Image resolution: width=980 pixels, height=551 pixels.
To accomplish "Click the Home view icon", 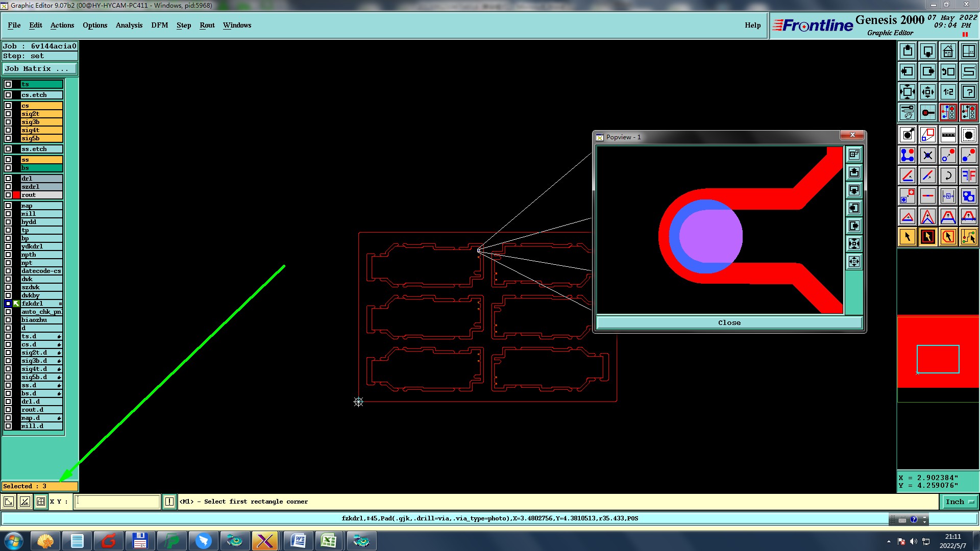I will click(x=948, y=51).
